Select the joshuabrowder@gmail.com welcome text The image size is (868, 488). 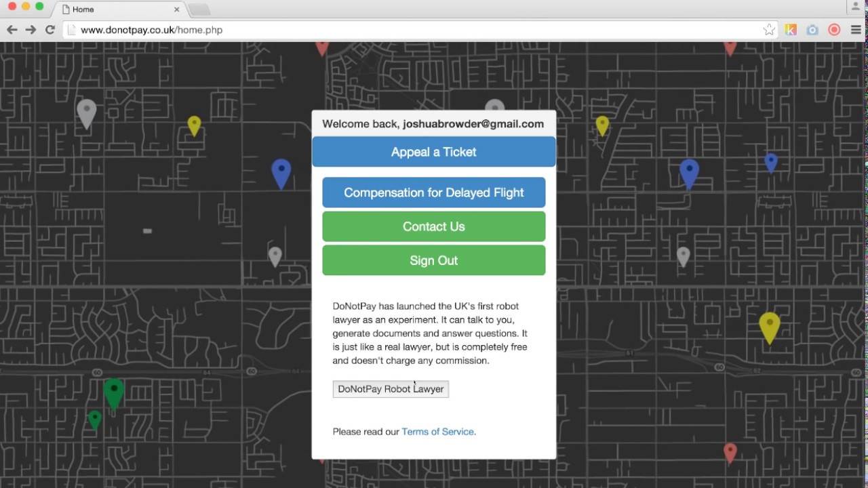[x=473, y=124]
